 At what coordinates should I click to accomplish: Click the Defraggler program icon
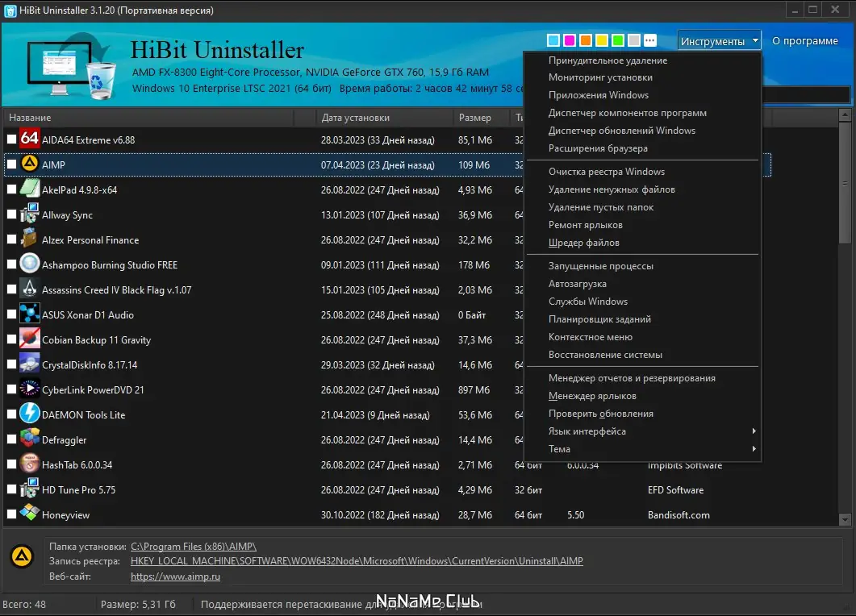pyautogui.click(x=30, y=439)
